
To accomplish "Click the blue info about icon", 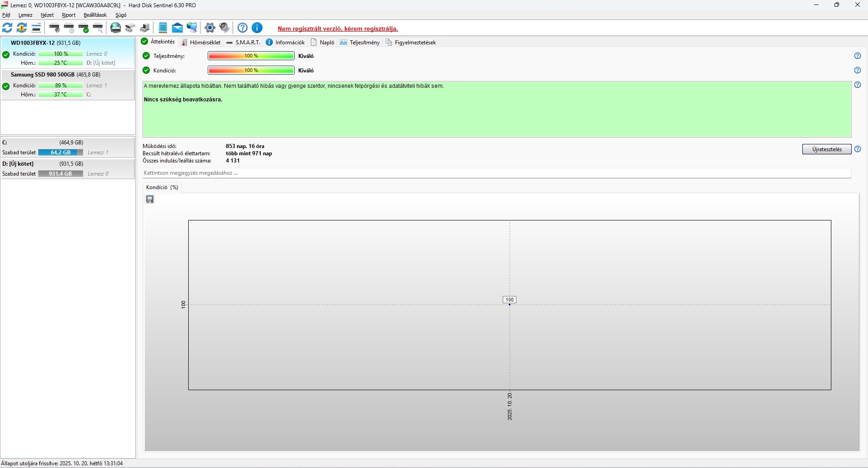I will point(257,28).
